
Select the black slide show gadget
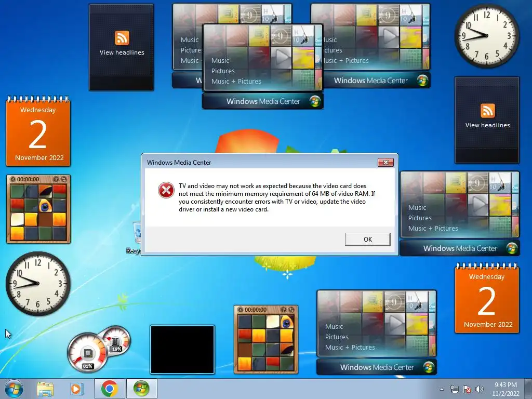click(x=182, y=350)
